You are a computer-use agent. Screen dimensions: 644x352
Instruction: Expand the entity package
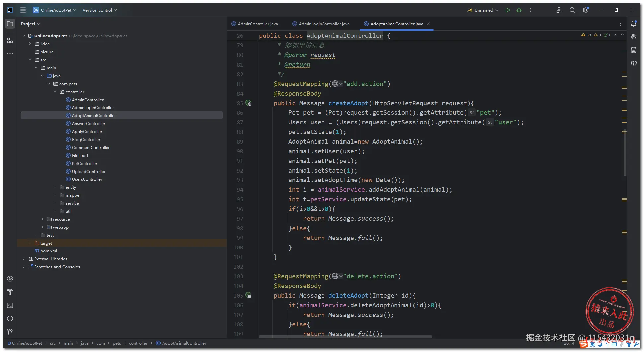pyautogui.click(x=55, y=187)
